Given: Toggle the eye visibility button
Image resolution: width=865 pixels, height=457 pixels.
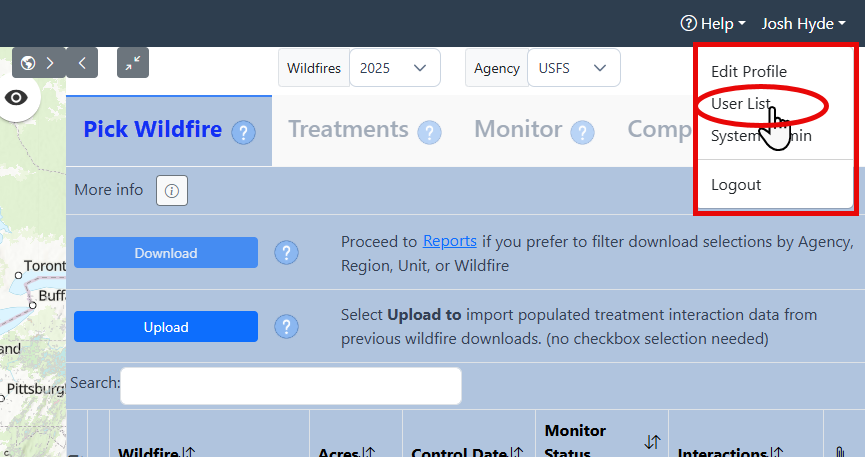Looking at the screenshot, I should 17,98.
